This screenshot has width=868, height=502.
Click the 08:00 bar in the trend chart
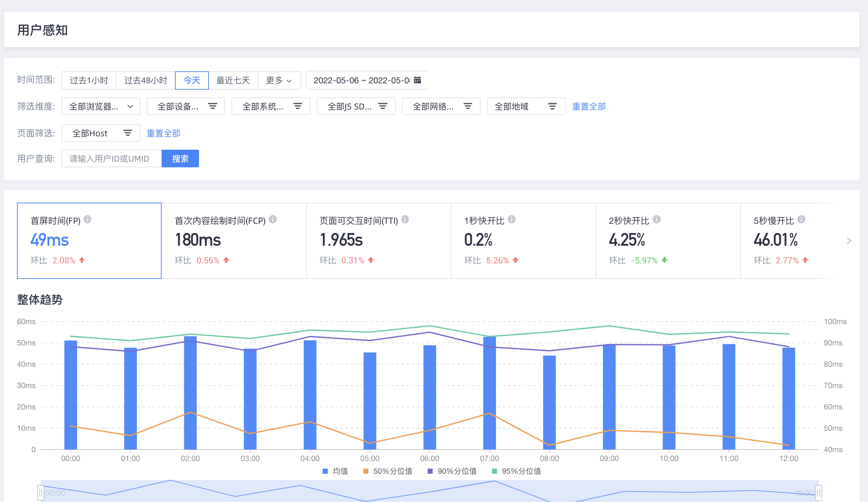coord(549,402)
